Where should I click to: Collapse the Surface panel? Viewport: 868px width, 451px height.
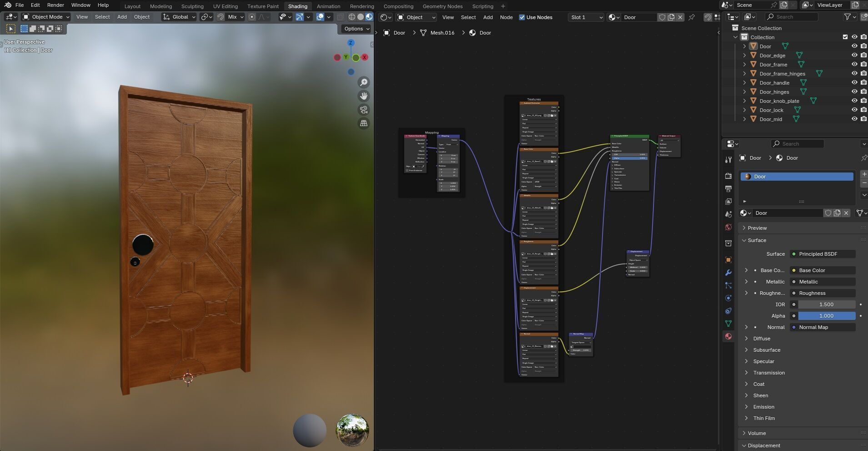pos(757,240)
